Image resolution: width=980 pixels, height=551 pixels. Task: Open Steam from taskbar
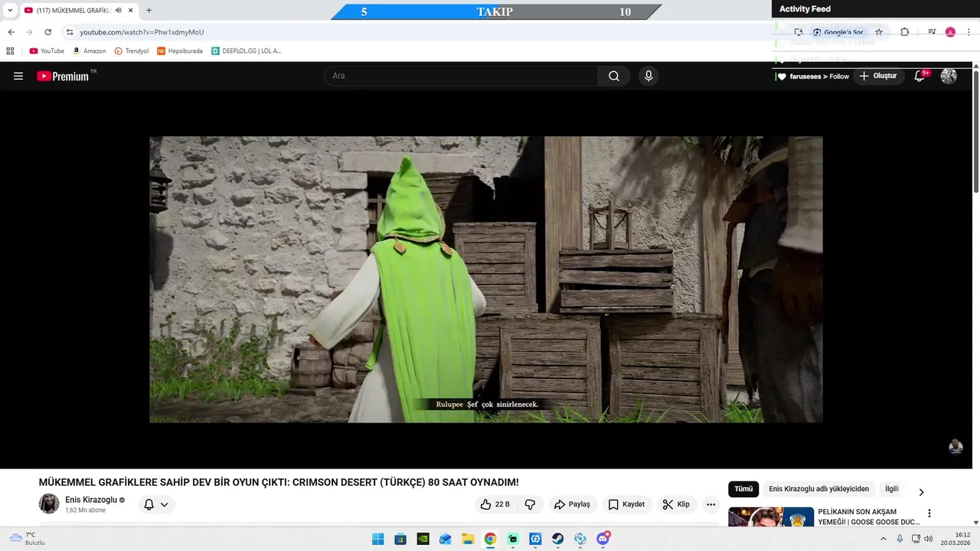[558, 539]
